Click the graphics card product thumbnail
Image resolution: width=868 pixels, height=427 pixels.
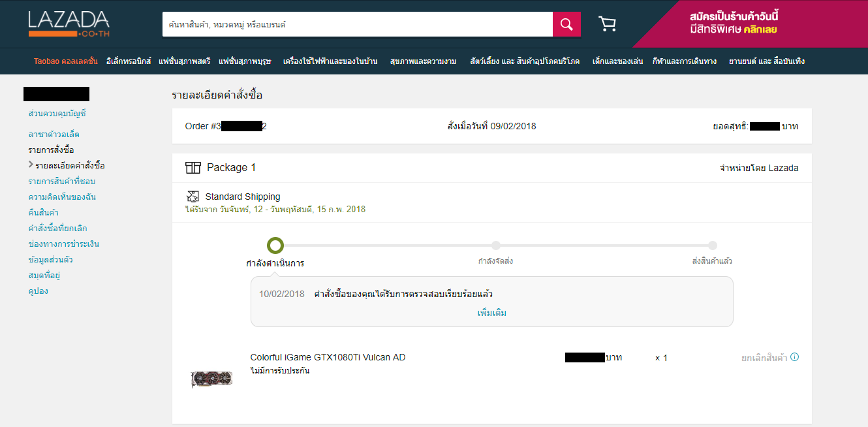[x=211, y=379]
